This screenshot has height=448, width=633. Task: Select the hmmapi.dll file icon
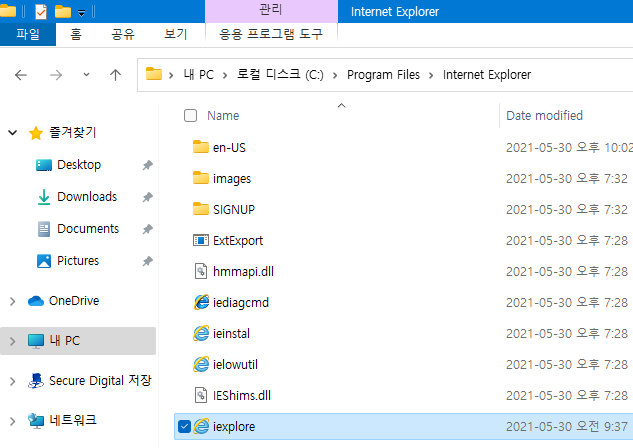click(x=201, y=271)
